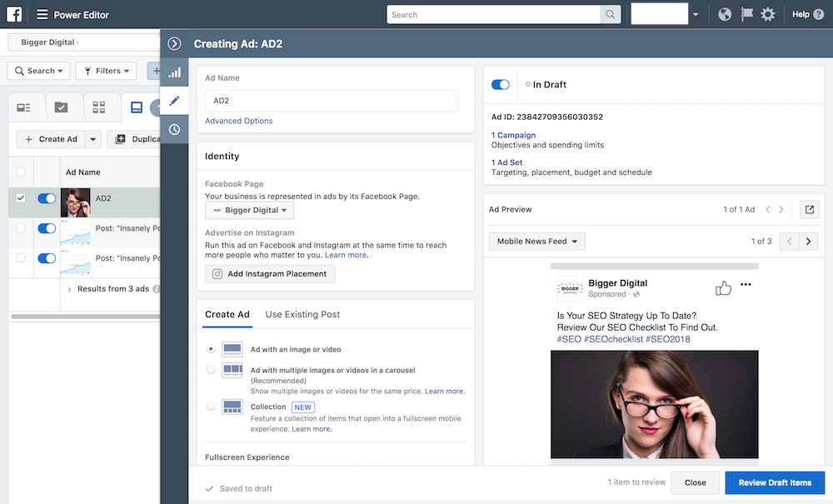Toggle second 'Insanely' post row switch
Screen dimensions: 833x504
coord(47,258)
